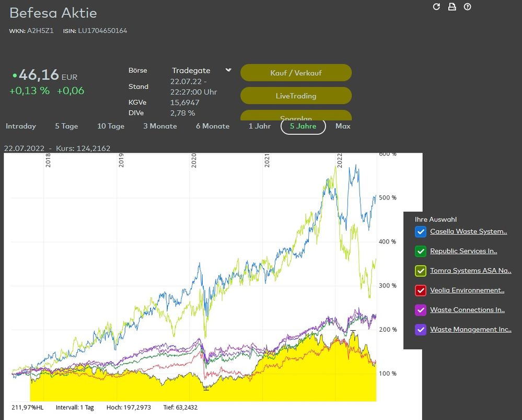
Task: Uncheck Waste Management Inc checkbox
Action: [421, 330]
